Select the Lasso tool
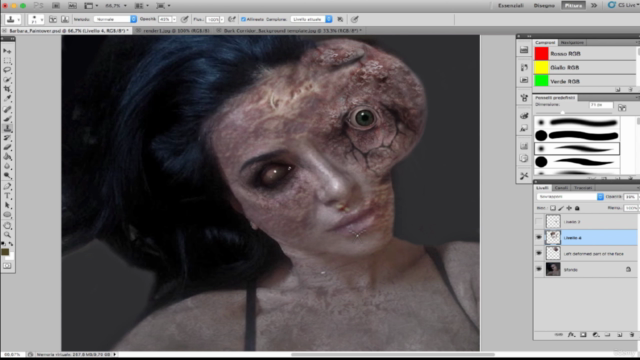640x360 pixels. (7, 70)
